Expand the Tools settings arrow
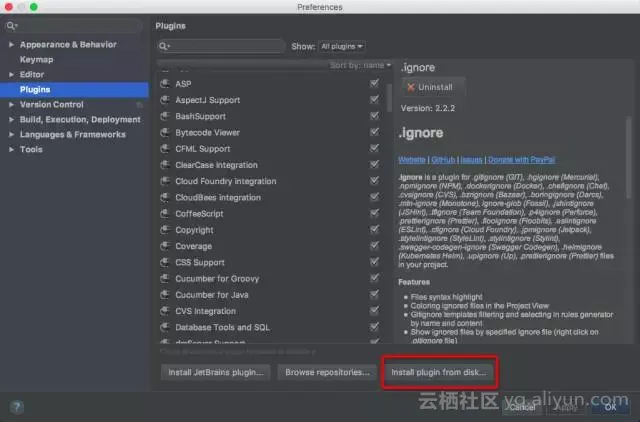Viewport: 640px width, 422px height. point(11,150)
